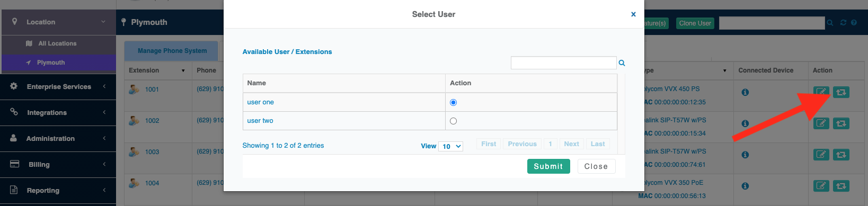This screenshot has height=206, width=868.
Task: Click the user avatar icon beside 1004
Action: point(134,183)
